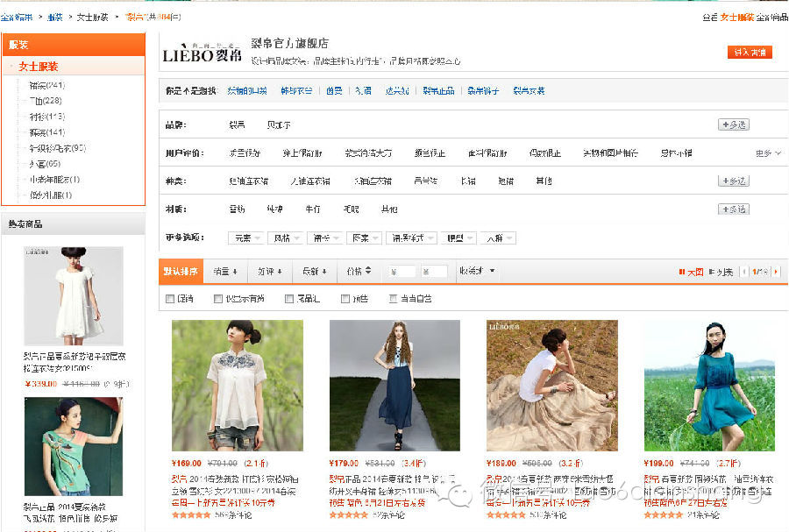
Task: Open the 版型 dropdown filter
Action: (x=458, y=238)
